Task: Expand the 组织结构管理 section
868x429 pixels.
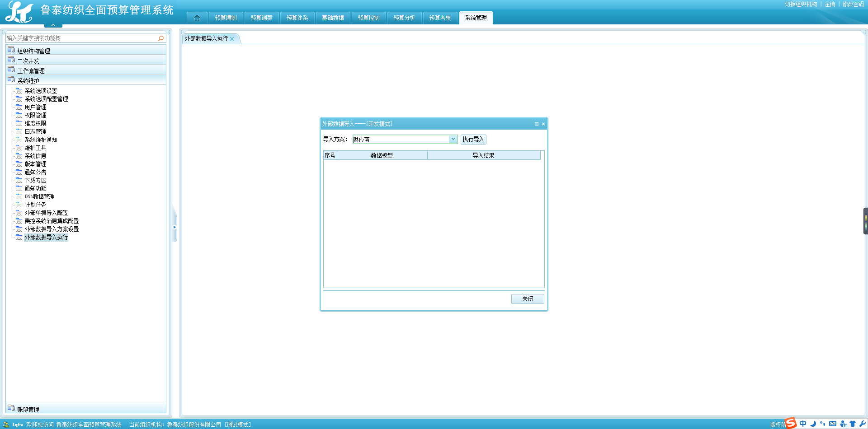Action: (34, 51)
